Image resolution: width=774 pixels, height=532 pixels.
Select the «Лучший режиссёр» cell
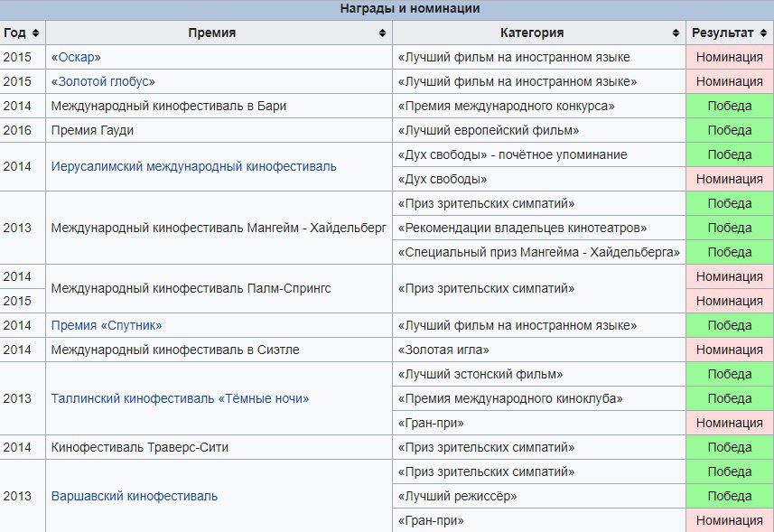[x=539, y=497]
